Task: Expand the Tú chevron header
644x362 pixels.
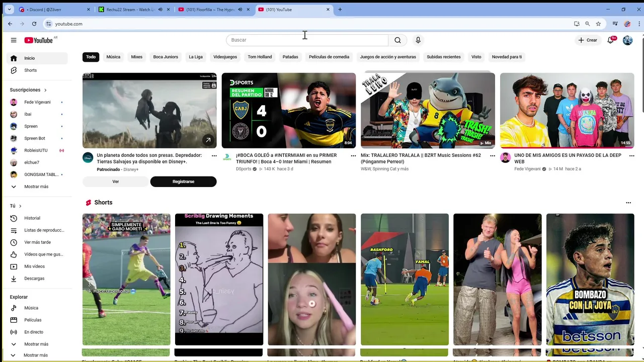Action: (x=16, y=206)
